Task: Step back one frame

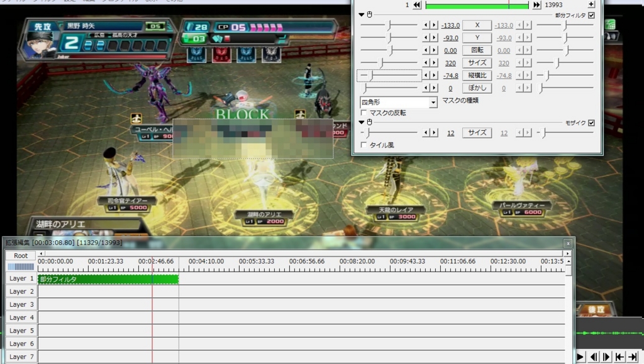Action: tap(594, 356)
